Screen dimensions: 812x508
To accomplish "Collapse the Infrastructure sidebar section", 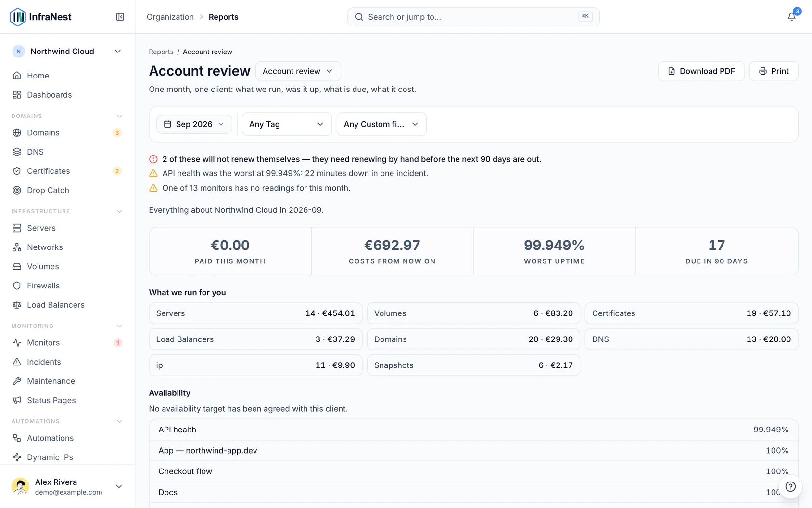I will pos(119,211).
